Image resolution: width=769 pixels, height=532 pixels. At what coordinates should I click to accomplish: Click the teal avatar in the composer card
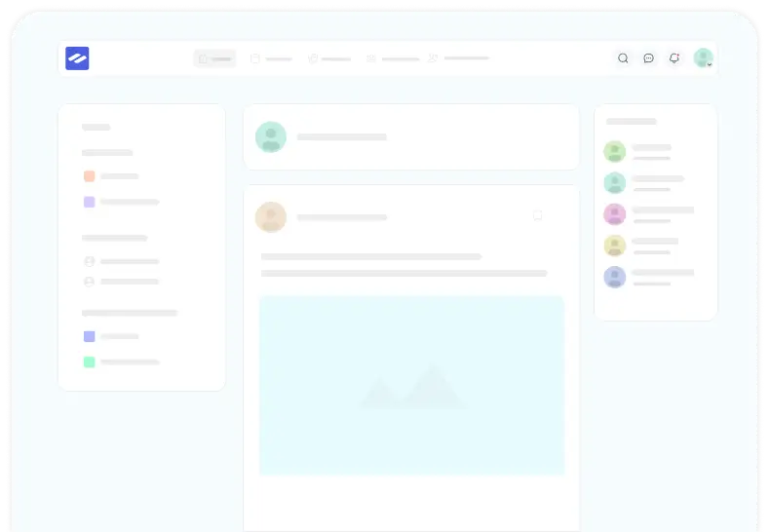click(271, 137)
